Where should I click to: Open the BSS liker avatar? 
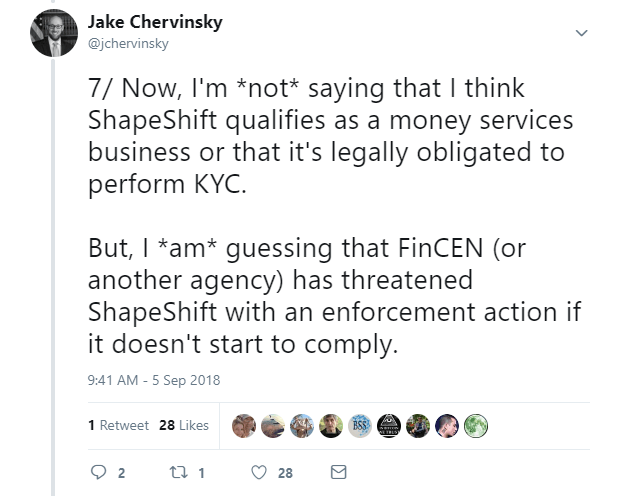[358, 425]
